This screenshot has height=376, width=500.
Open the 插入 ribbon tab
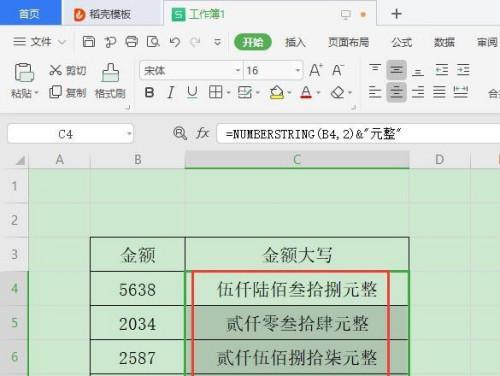click(295, 42)
